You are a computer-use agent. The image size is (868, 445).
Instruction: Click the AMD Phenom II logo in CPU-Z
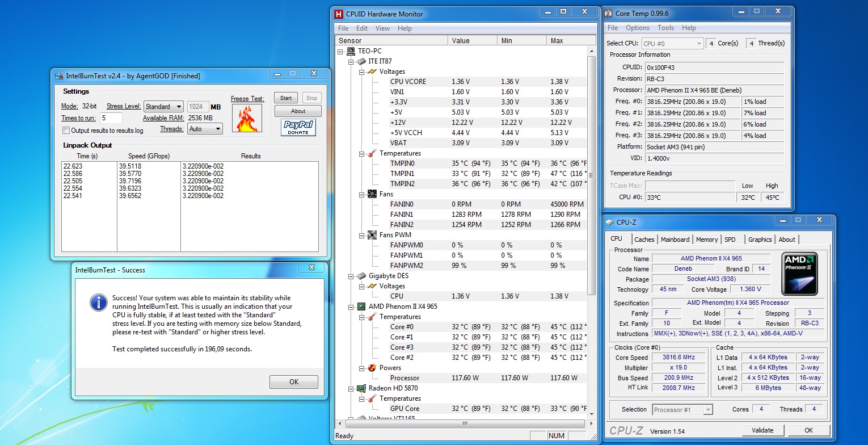799,274
